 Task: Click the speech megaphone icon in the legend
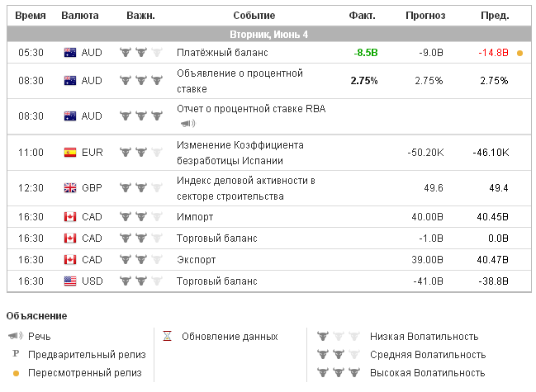14,337
